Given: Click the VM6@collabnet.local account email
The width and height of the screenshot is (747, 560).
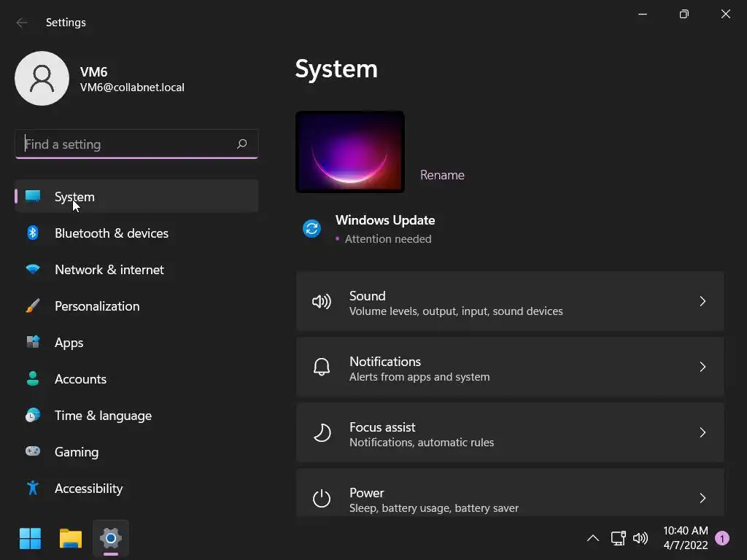Looking at the screenshot, I should point(132,87).
